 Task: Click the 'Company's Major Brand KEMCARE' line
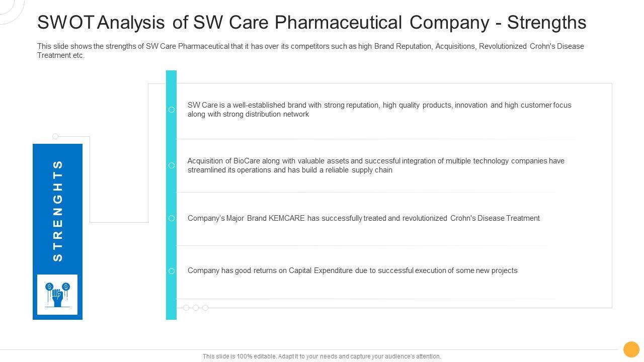pyautogui.click(x=363, y=218)
